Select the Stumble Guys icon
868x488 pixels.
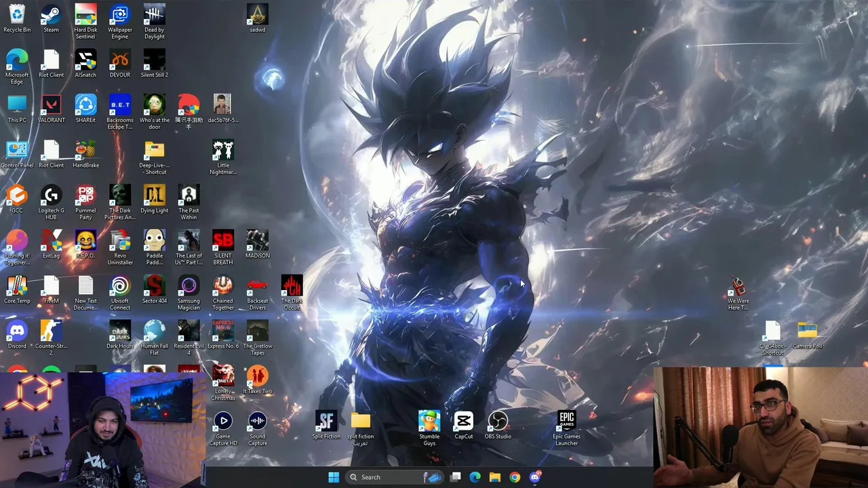[x=429, y=429]
